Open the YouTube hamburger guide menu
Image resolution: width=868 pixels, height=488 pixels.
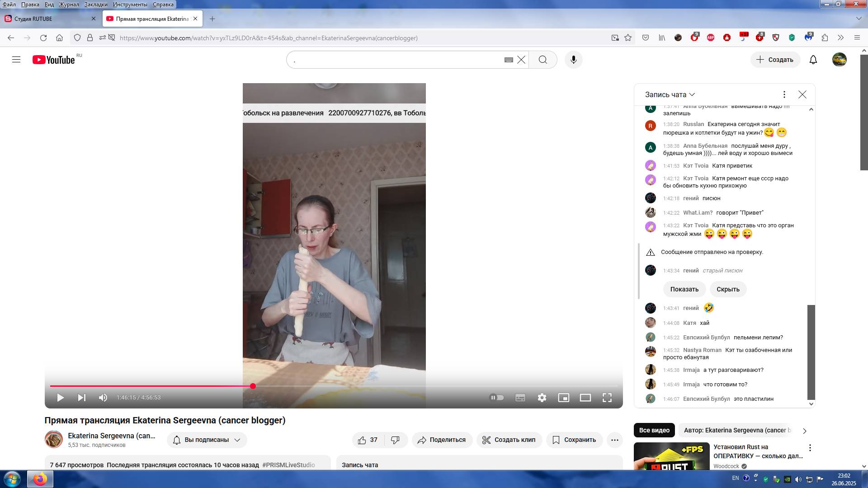click(16, 60)
